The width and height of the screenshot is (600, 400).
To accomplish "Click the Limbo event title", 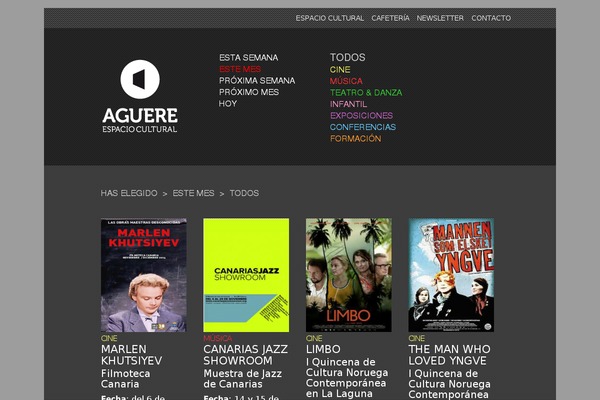I will click(323, 349).
